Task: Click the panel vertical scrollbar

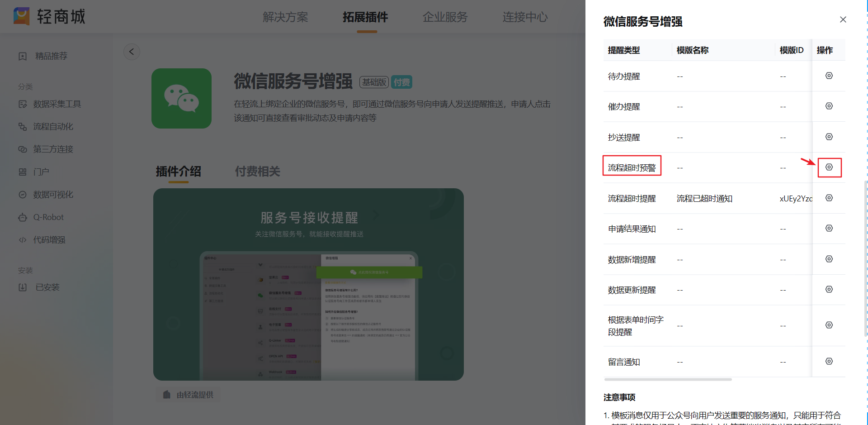Action: click(865, 258)
